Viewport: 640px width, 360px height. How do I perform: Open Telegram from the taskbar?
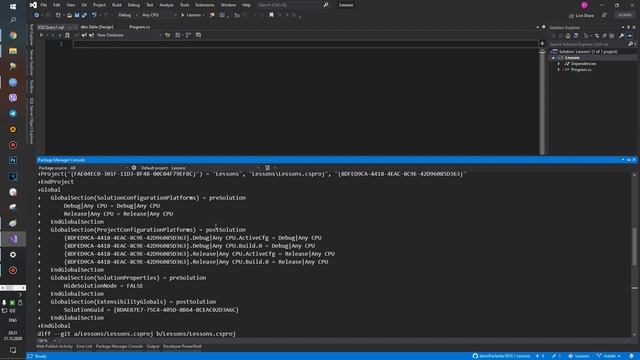pos(13,113)
